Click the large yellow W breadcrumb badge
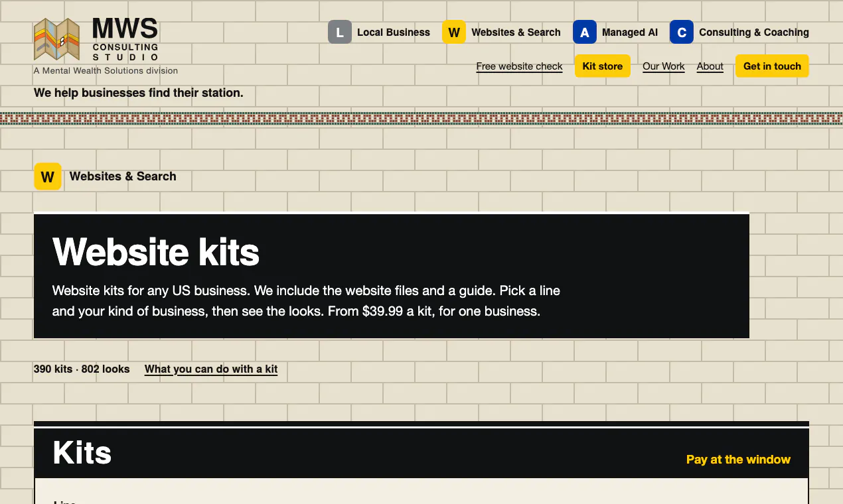Viewport: 843px width, 504px height. point(48,176)
